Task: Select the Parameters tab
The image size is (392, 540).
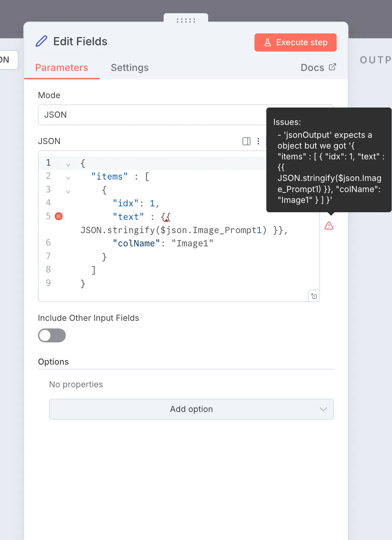Action: pyautogui.click(x=62, y=67)
